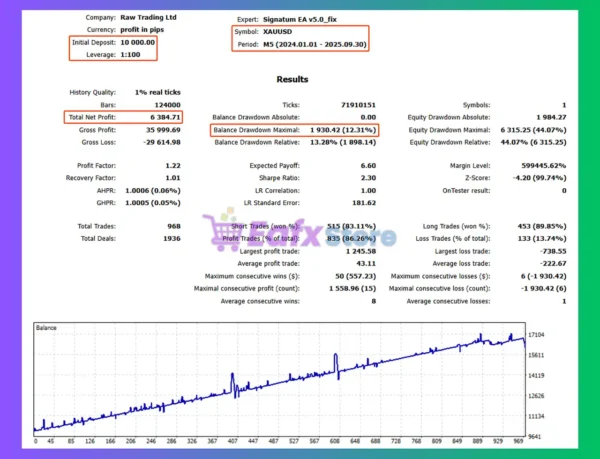The image size is (600, 459).
Task: Select History Quality value 1% real ticks
Action: click(x=157, y=93)
